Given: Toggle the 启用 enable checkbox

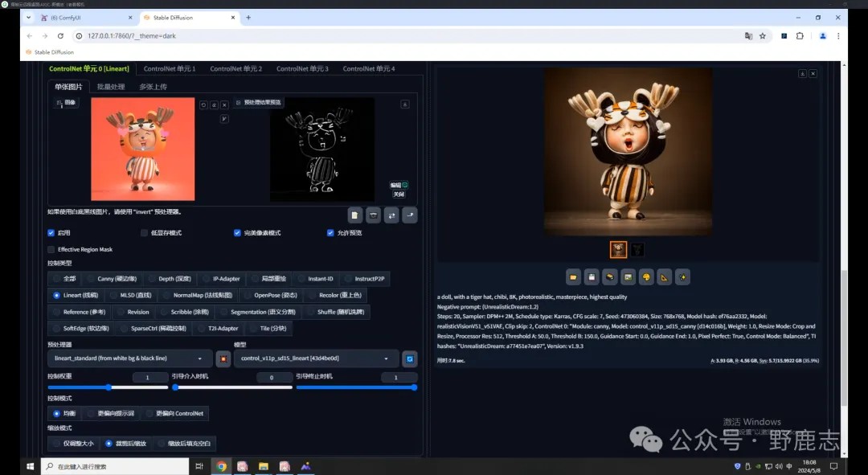Looking at the screenshot, I should pos(51,233).
